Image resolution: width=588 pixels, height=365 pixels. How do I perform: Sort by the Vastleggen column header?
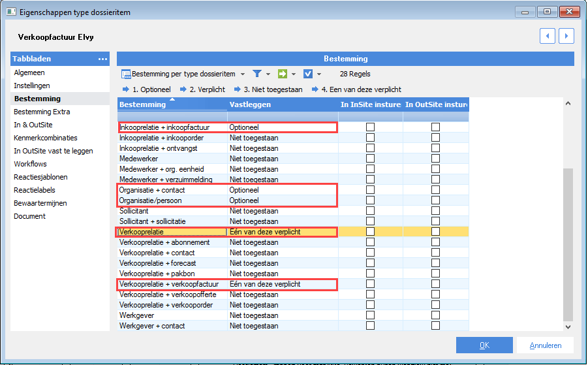[283, 104]
